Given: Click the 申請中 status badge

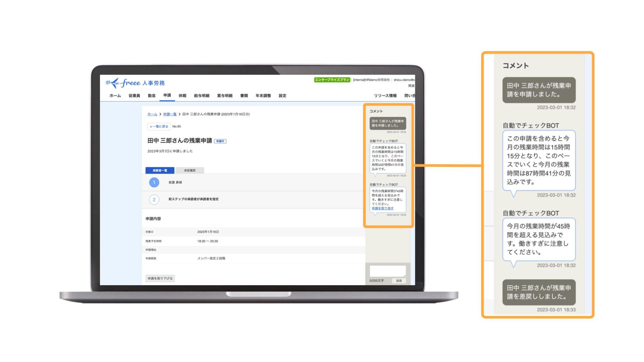Looking at the screenshot, I should [x=220, y=141].
